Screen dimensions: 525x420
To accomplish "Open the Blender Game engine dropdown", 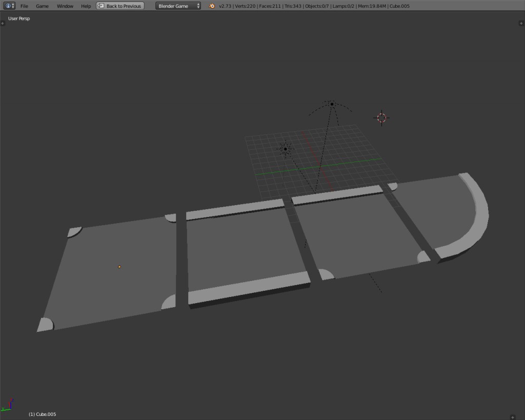I will click(x=174, y=6).
